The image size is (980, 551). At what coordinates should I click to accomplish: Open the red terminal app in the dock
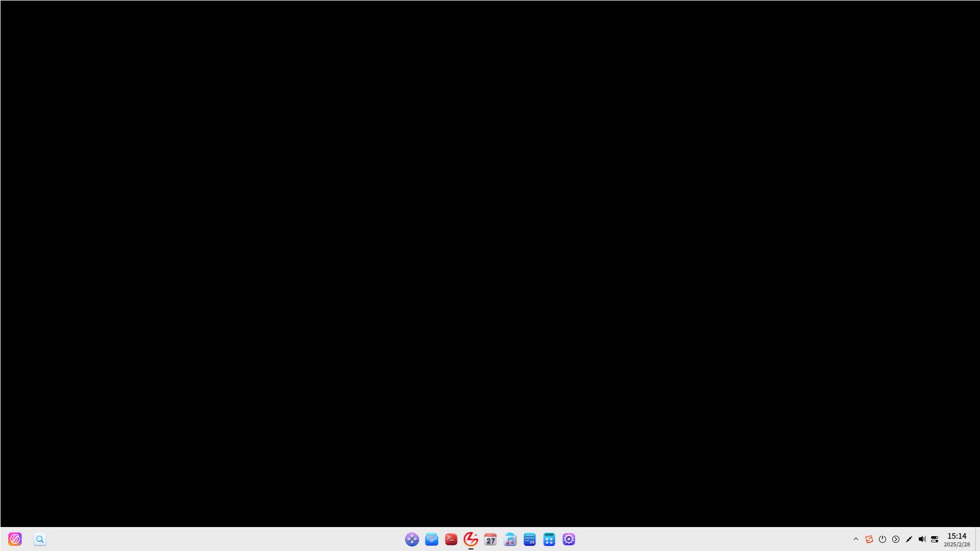pos(451,539)
